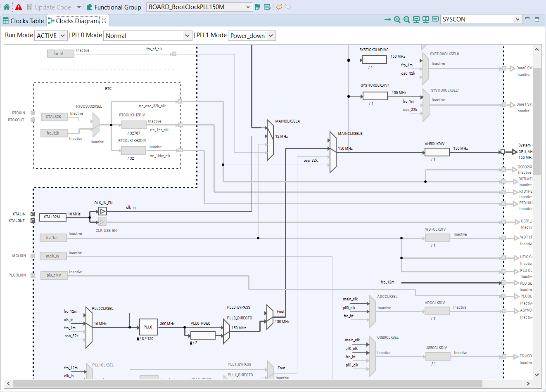Toggle the XTALIN pin checkbox
Viewport: 546px width, 392px height.
point(33,214)
